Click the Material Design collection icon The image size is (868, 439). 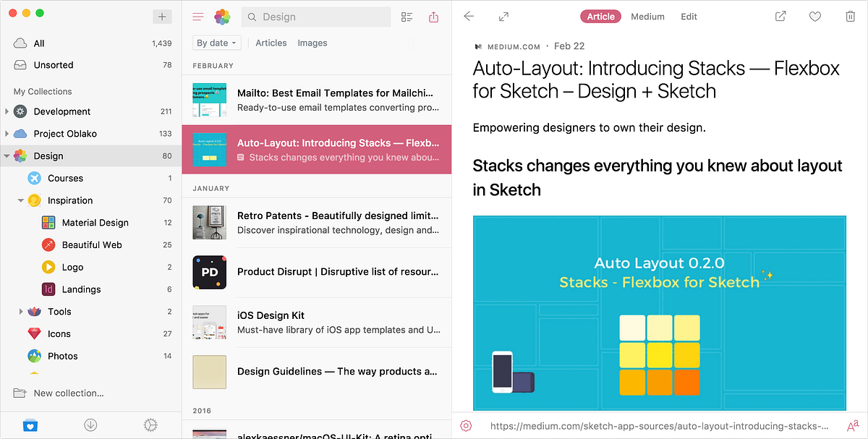click(48, 223)
